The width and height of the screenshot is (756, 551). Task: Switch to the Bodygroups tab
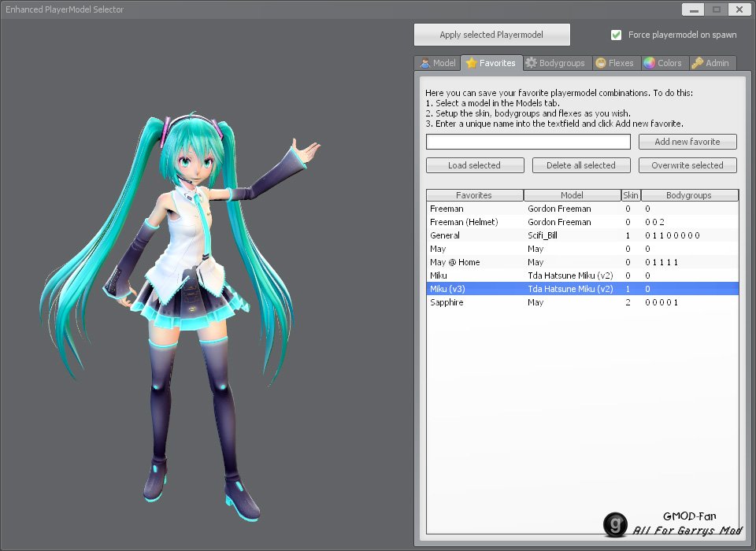point(558,63)
